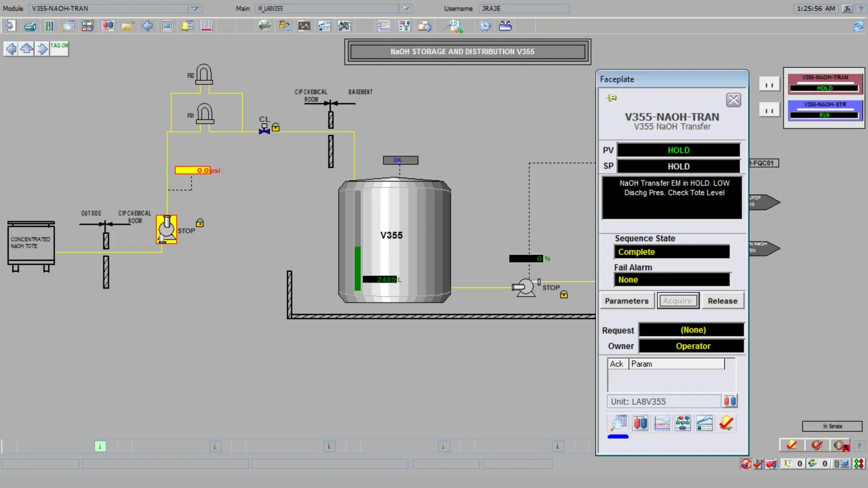
Task: Open alarm list bell toolbar icon
Action: [187, 26]
